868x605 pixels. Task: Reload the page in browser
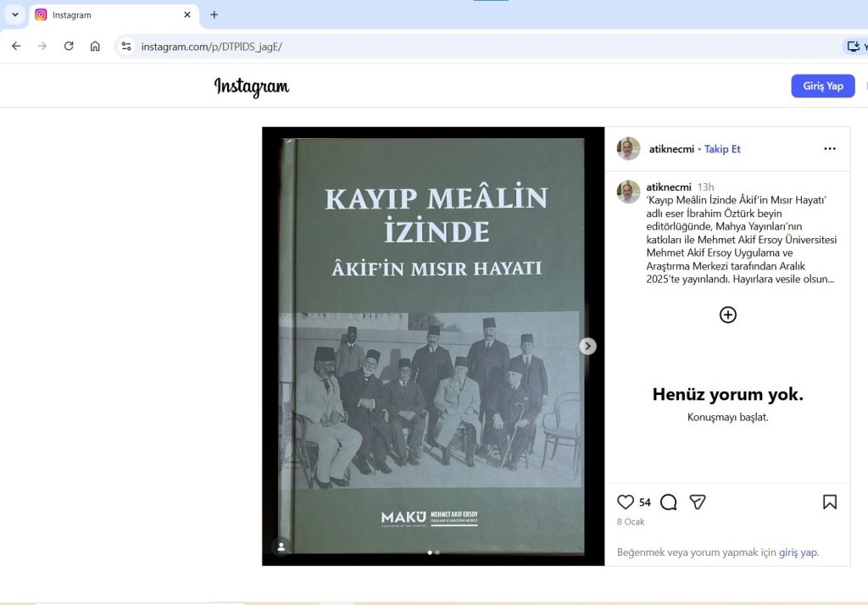(x=69, y=47)
